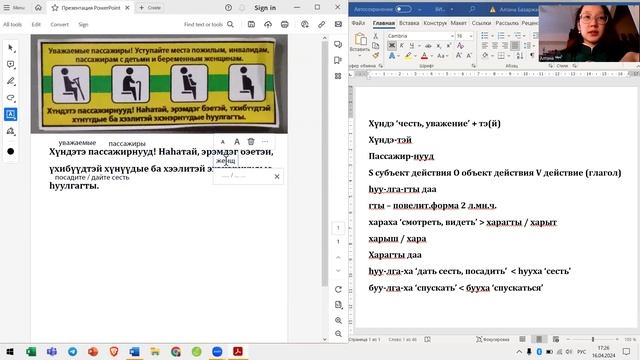The width and height of the screenshot is (640, 360).
Task: Open the bookmarks panel in Acrobat right rail
Action: (338, 60)
